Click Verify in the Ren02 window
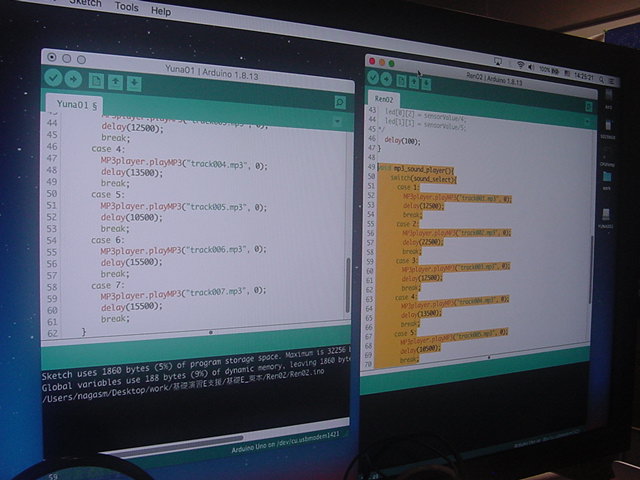Image resolution: width=640 pixels, height=480 pixels. tap(373, 77)
